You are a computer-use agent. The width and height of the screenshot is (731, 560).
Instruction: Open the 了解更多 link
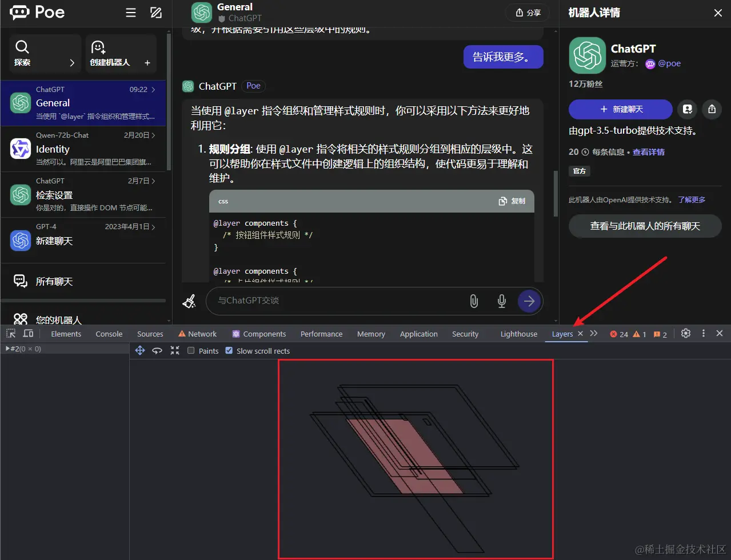click(x=692, y=199)
